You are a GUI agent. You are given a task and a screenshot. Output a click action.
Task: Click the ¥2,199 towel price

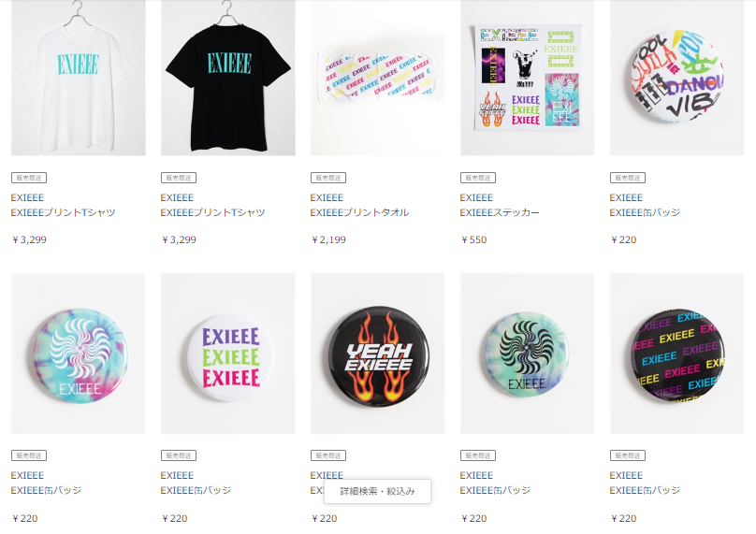328,239
